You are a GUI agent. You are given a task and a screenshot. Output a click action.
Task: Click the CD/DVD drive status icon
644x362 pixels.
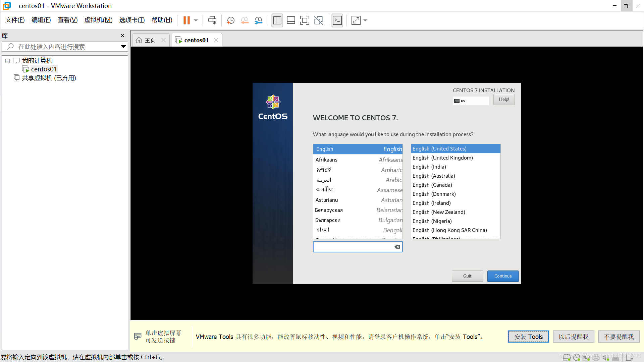tap(577, 357)
